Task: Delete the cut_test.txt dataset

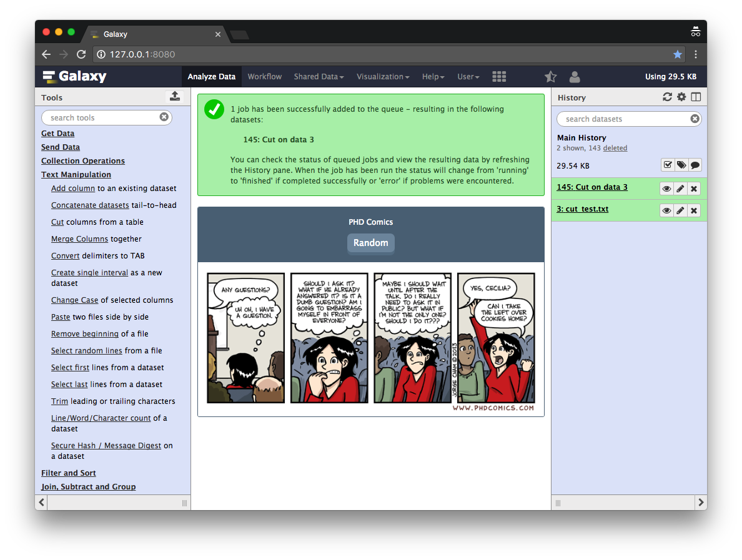Action: [x=693, y=210]
